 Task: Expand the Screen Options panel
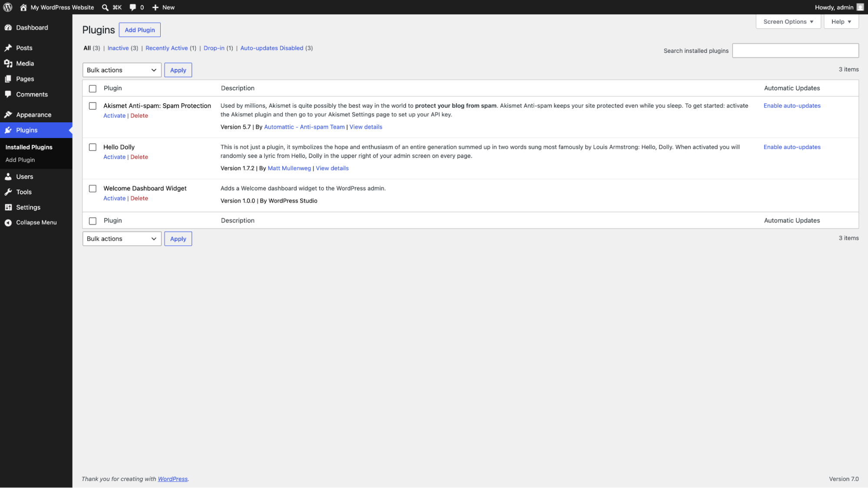[788, 22]
